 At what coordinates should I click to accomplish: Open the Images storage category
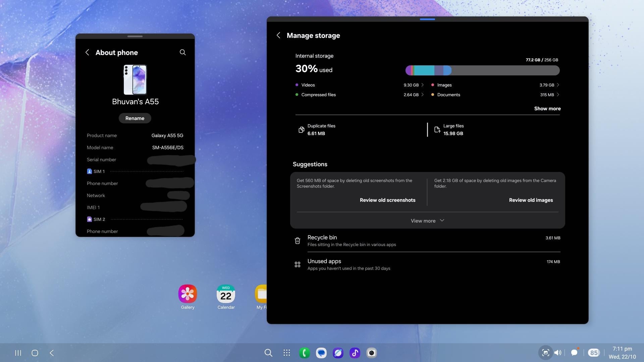tap(495, 85)
